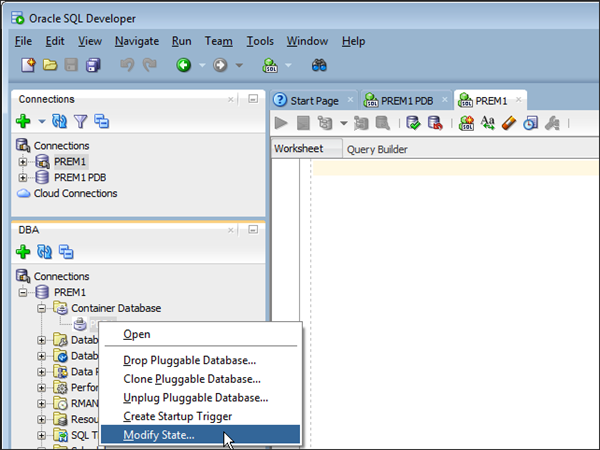Click the SQL History clock icon
Image resolution: width=600 pixels, height=450 pixels.
530,123
